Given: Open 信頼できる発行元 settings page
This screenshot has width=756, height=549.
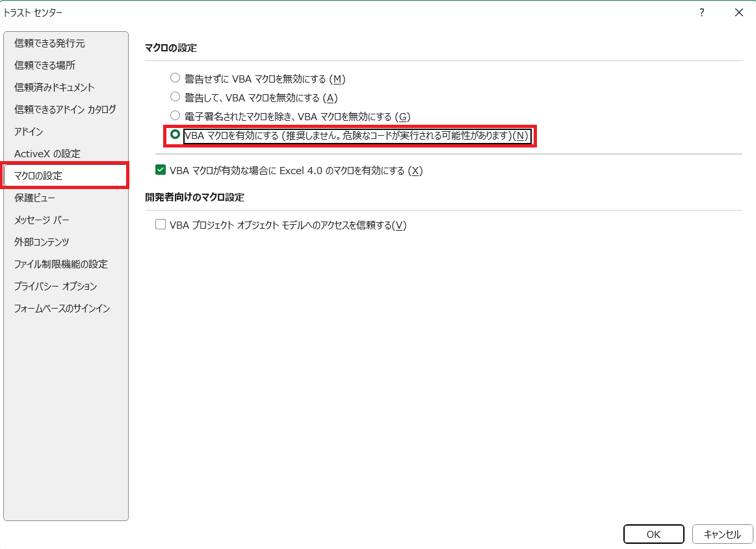Looking at the screenshot, I should click(45, 43).
